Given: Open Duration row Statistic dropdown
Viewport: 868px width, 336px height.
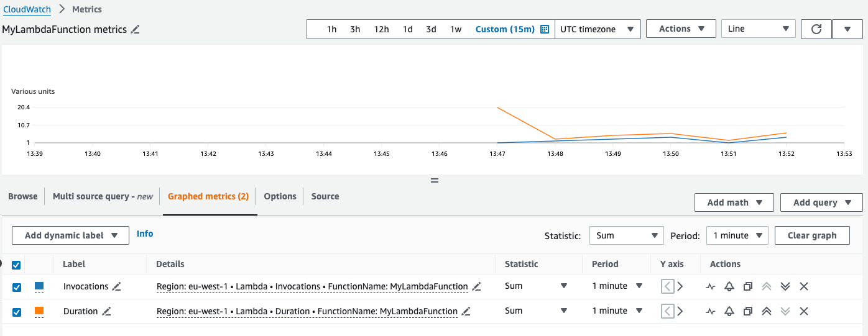Looking at the screenshot, I should pyautogui.click(x=536, y=311).
